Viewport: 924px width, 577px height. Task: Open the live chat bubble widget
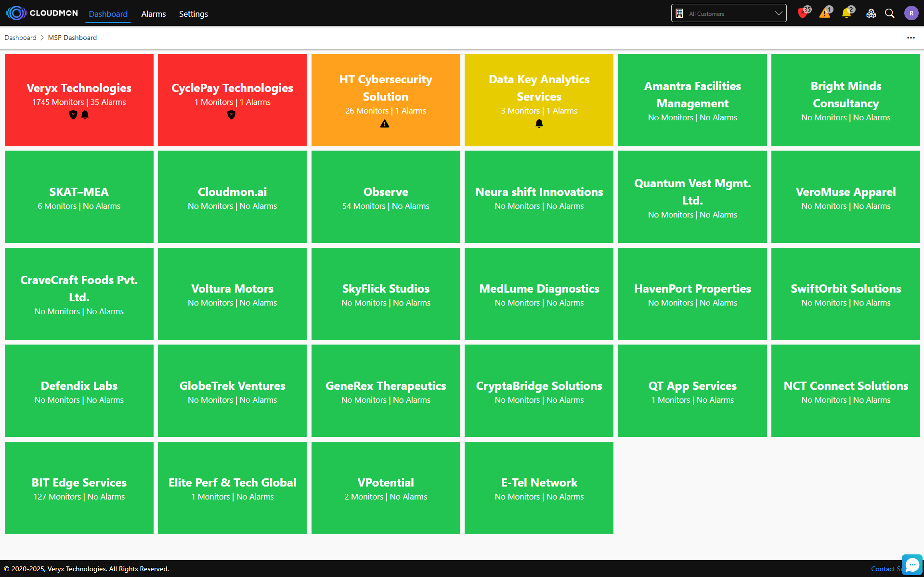pyautogui.click(x=912, y=565)
